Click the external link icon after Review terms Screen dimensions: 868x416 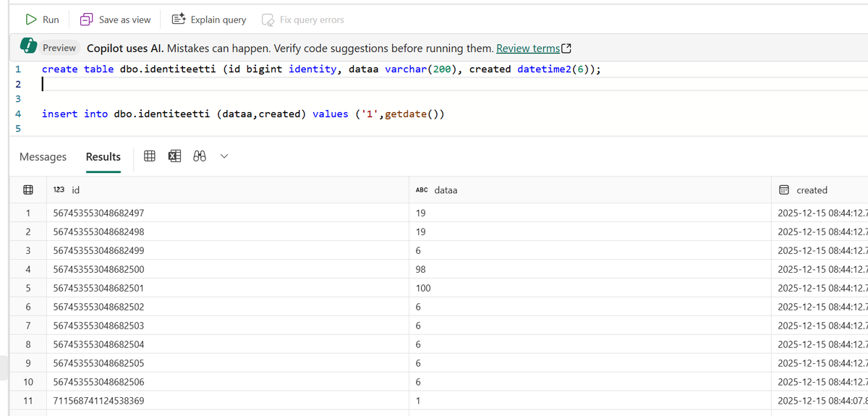click(x=566, y=48)
